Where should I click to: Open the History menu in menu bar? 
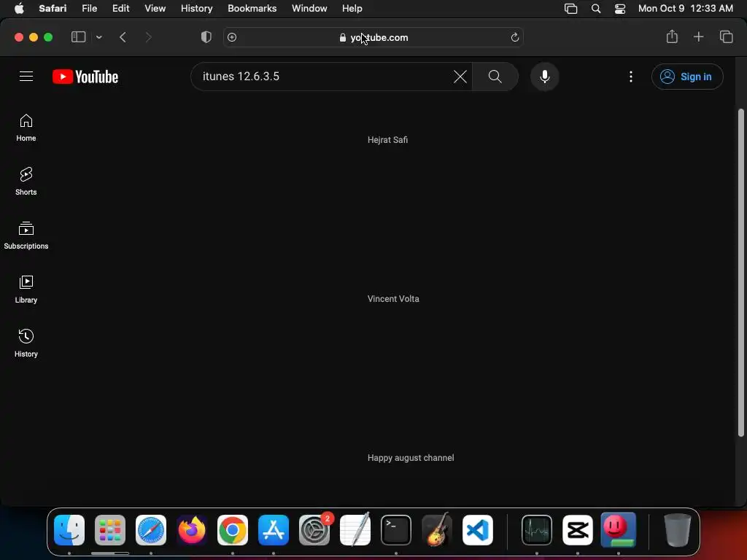pos(196,8)
